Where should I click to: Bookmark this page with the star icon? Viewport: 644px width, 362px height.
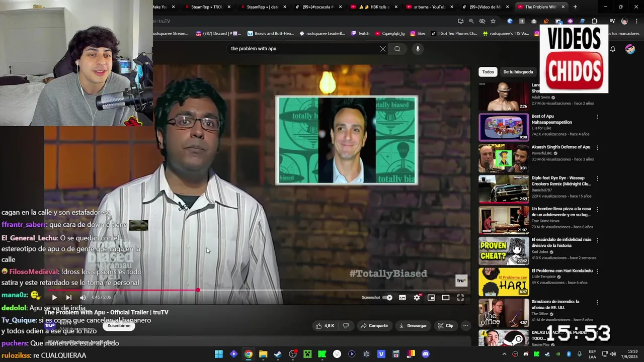coord(493,21)
